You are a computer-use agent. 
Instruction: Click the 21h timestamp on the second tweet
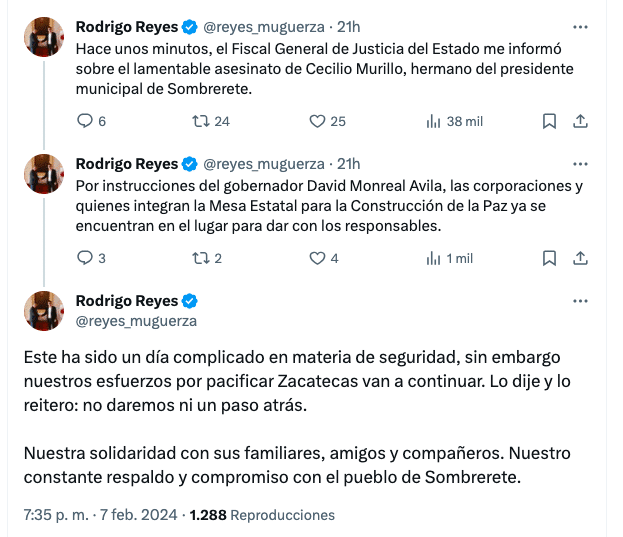pos(349,164)
